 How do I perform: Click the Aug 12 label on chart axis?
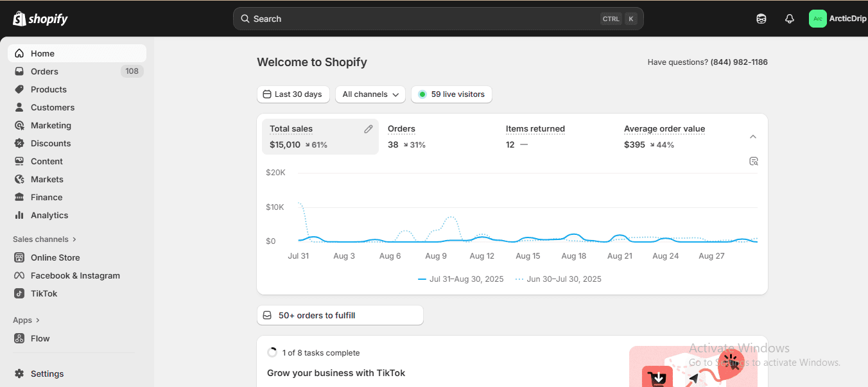point(482,256)
